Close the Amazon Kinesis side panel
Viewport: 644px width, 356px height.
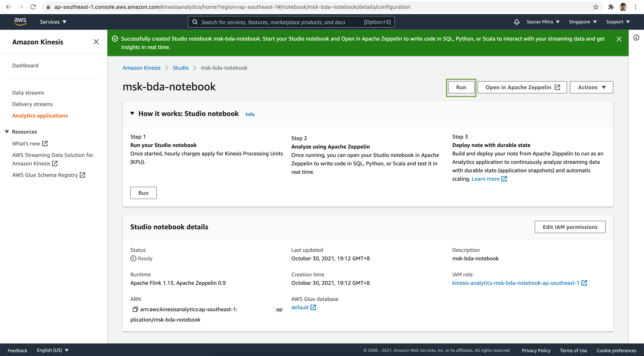96,42
